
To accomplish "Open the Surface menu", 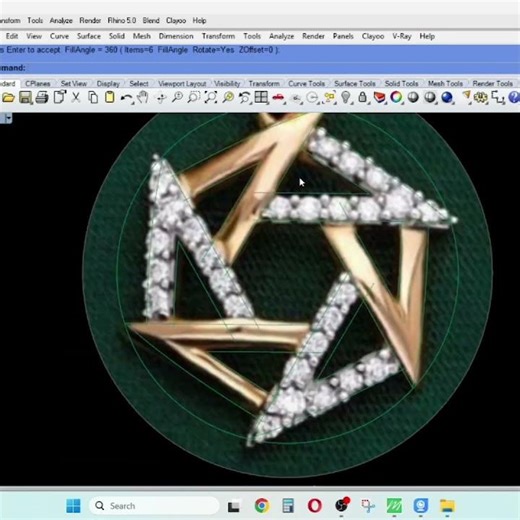I will 89,36.
